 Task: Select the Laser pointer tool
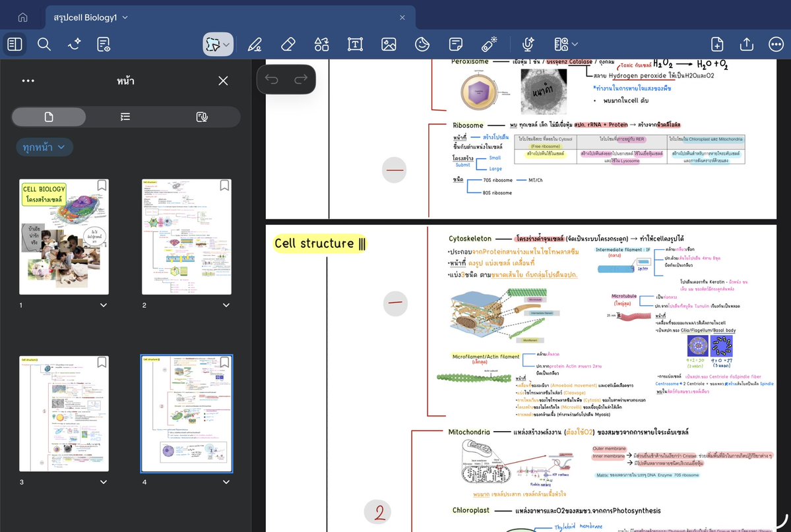[490, 44]
